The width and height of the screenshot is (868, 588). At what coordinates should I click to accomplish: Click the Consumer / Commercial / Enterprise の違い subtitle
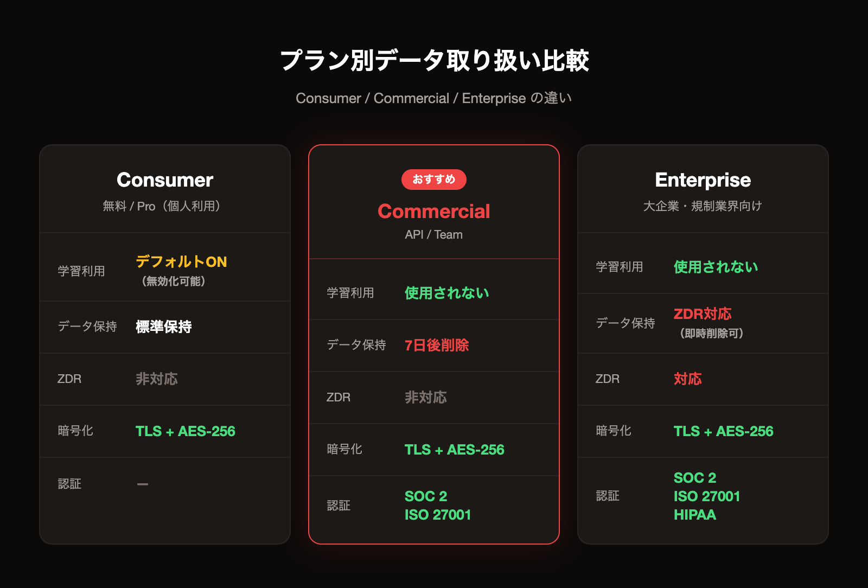tap(433, 98)
